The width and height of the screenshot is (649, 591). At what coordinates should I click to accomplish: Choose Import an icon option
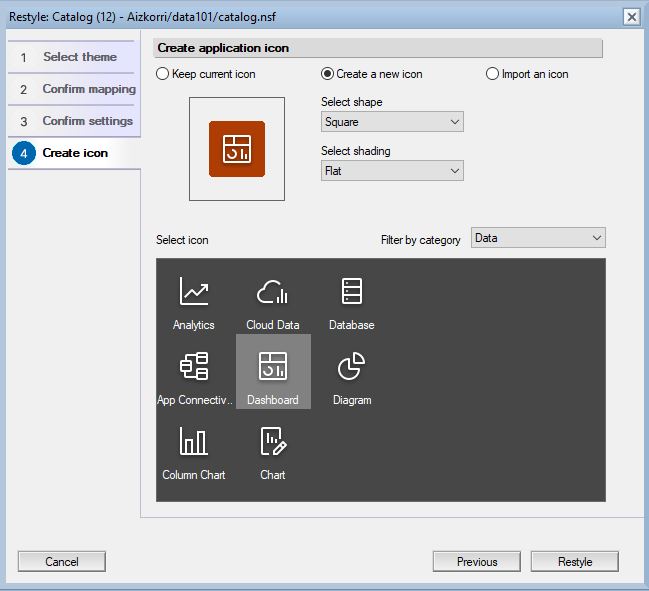492,74
